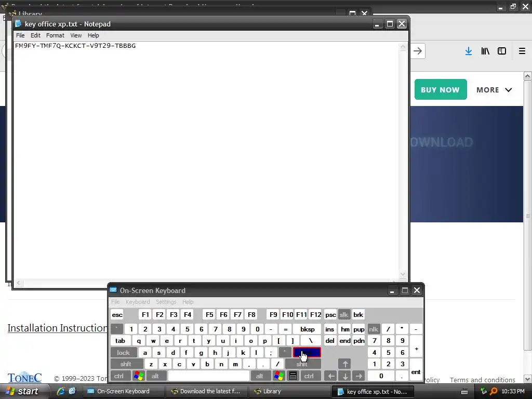Click the right Windows logo key
Screen dimensions: 532x399
279,376
